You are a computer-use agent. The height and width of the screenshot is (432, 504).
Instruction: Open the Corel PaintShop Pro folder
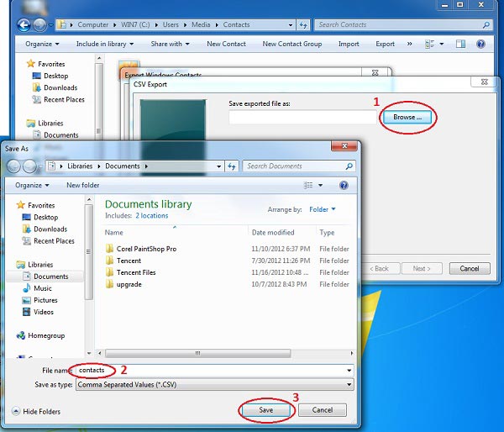tap(146, 249)
